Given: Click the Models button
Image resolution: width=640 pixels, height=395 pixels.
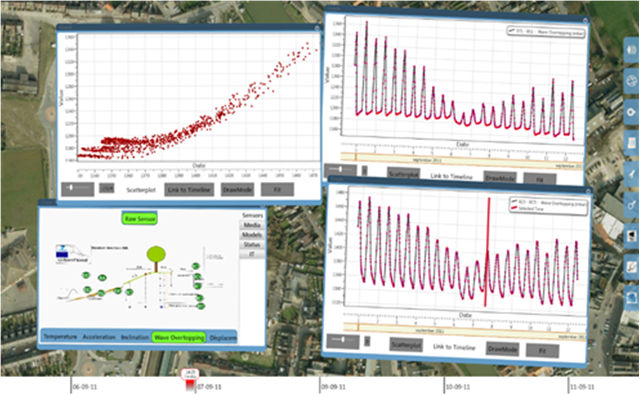Looking at the screenshot, I should pyautogui.click(x=252, y=235).
